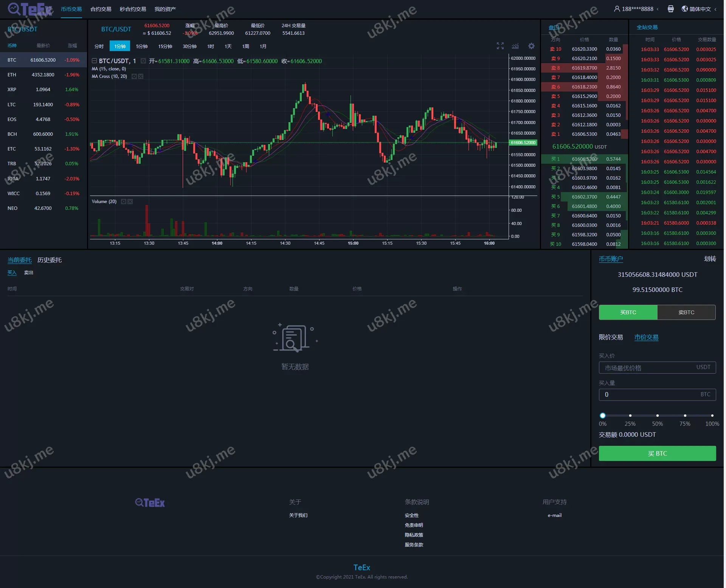The height and width of the screenshot is (588, 726).
Task: Open chart settings gear
Action: coord(532,46)
